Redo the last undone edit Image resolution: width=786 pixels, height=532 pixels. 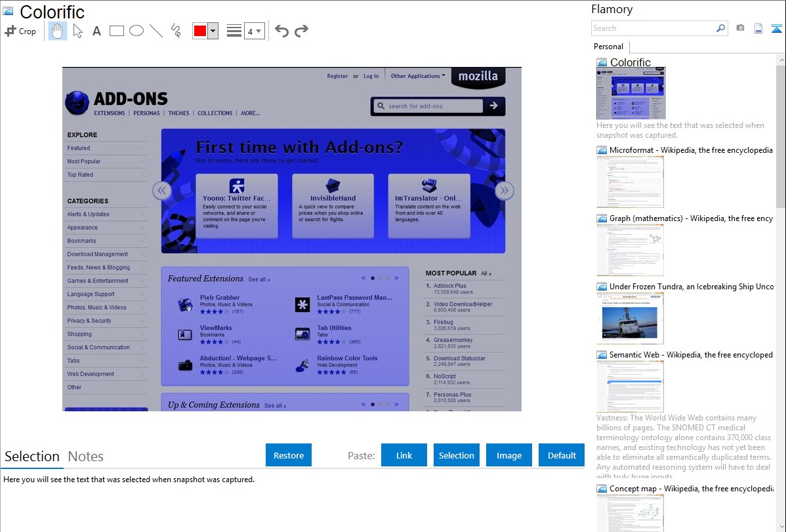pos(301,31)
